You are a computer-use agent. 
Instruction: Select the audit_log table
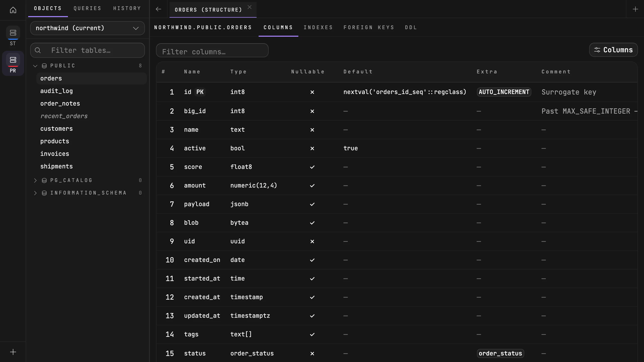click(91, 91)
